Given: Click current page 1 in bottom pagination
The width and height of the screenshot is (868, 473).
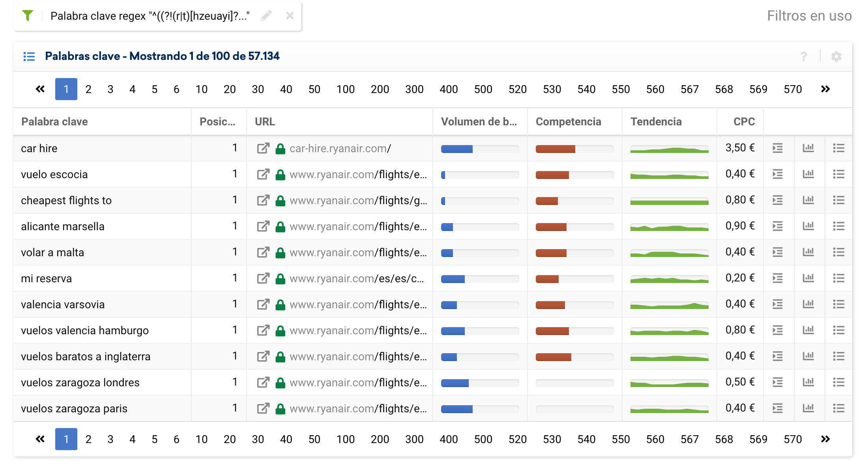Looking at the screenshot, I should [x=66, y=439].
